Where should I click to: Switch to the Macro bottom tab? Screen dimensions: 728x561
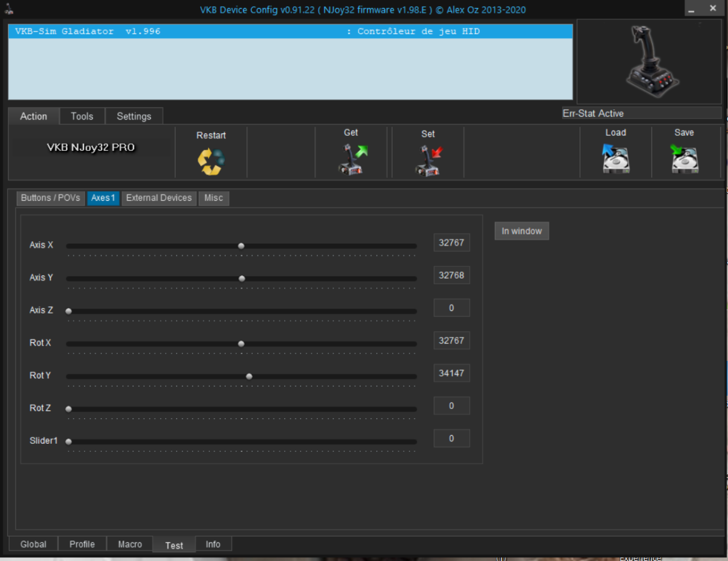pyautogui.click(x=130, y=544)
